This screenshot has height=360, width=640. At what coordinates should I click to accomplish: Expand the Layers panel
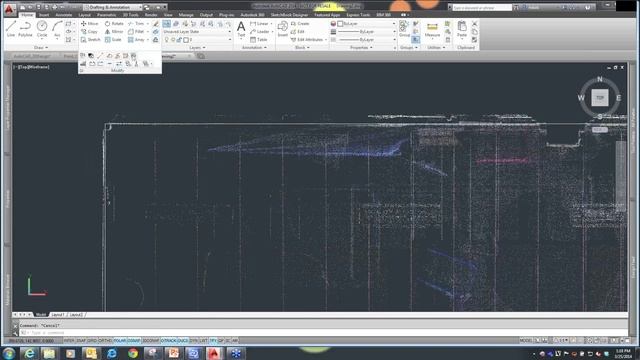(197, 48)
